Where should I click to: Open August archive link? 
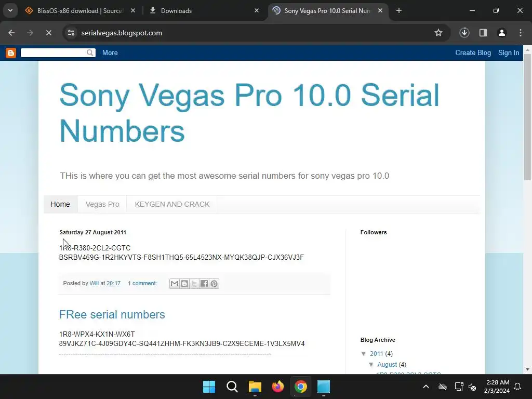tap(387, 364)
